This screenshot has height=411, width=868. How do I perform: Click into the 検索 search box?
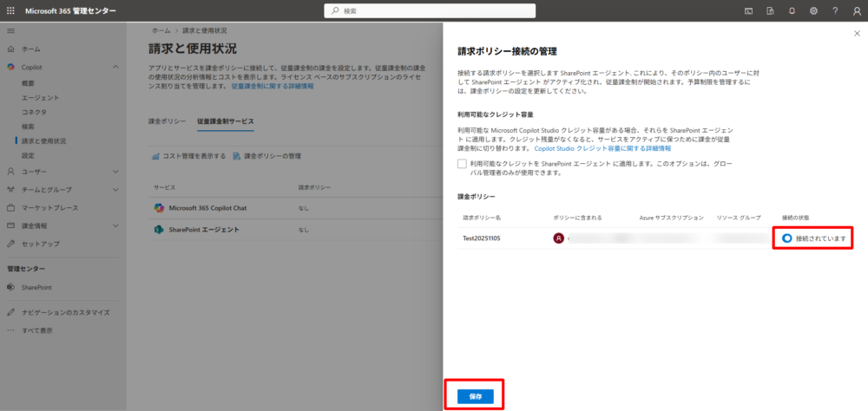coord(434,10)
